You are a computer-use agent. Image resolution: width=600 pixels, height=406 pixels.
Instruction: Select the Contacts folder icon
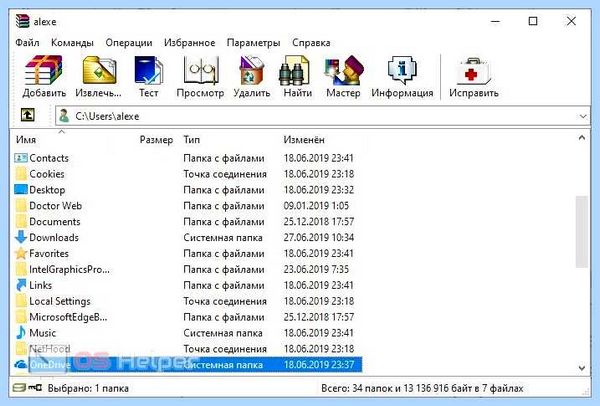[21, 158]
